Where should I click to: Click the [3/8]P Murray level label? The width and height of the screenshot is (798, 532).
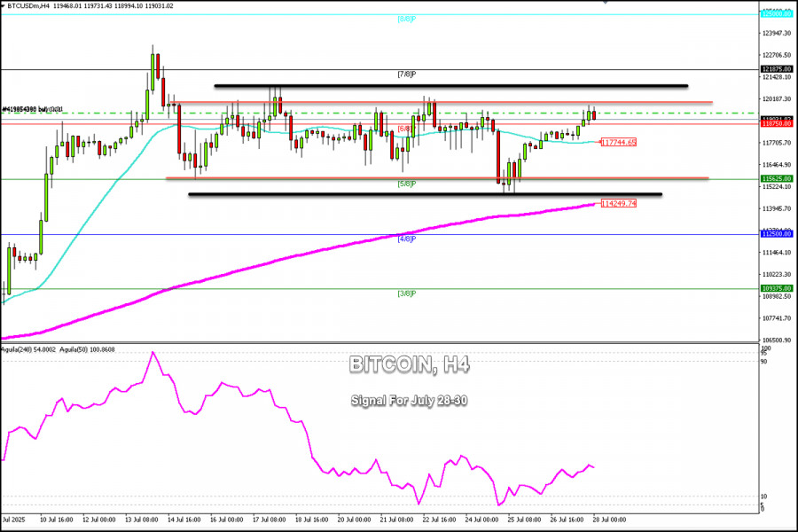point(407,293)
